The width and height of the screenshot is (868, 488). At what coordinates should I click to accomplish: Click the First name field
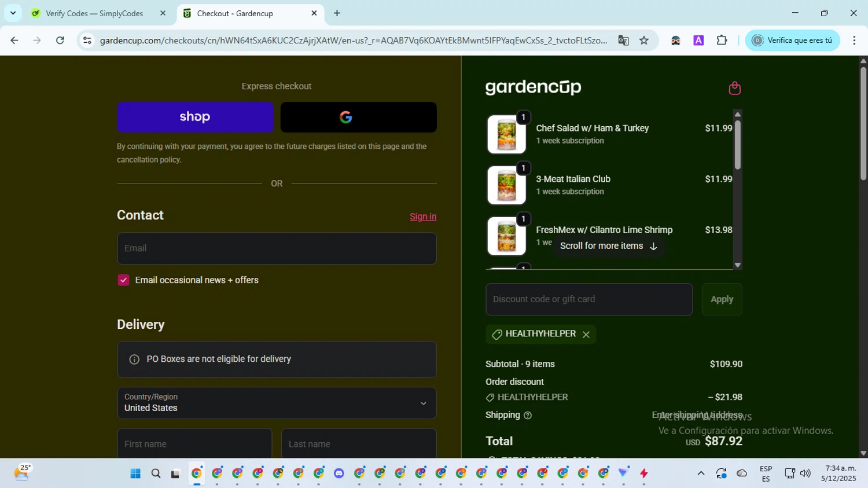(194, 444)
